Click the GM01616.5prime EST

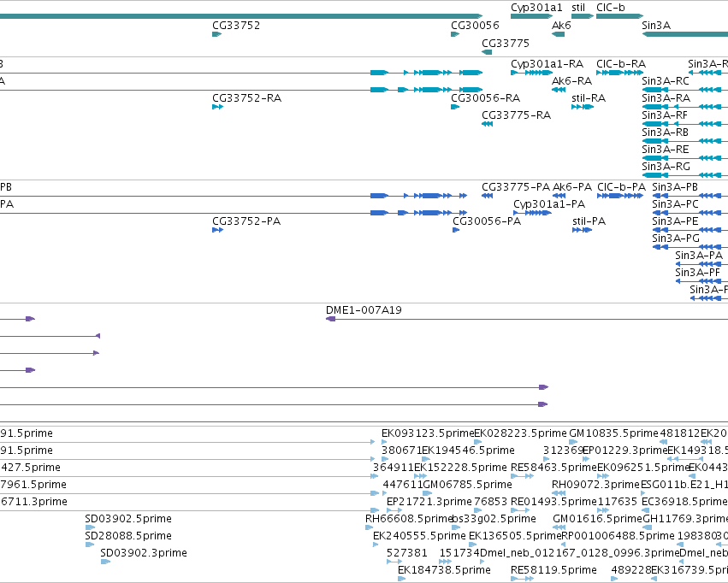click(559, 527)
